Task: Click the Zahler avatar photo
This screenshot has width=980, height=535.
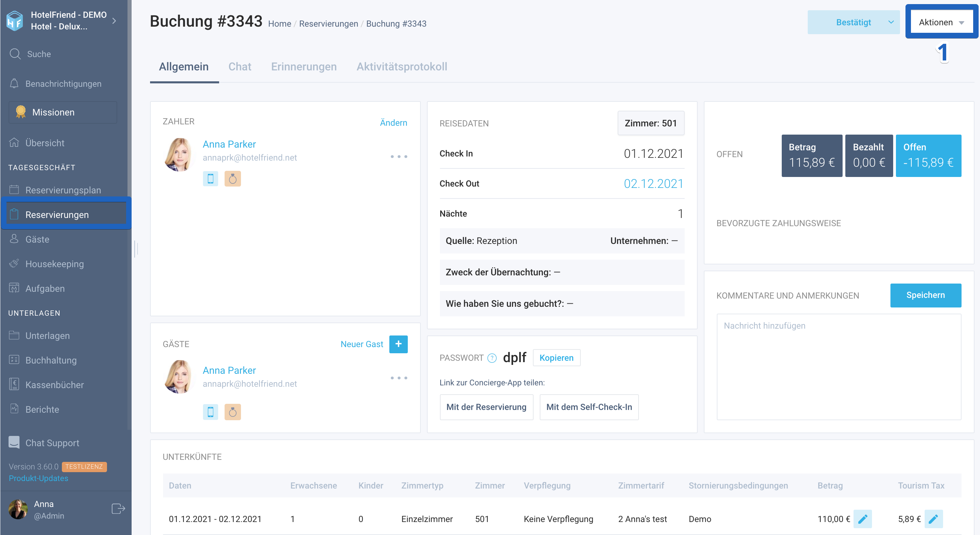Action: [x=179, y=155]
